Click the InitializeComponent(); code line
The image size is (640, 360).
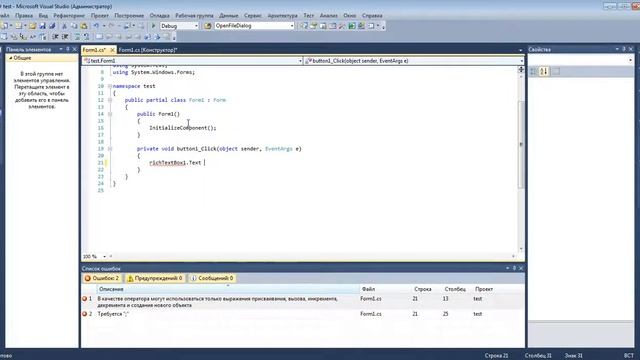click(x=182, y=128)
